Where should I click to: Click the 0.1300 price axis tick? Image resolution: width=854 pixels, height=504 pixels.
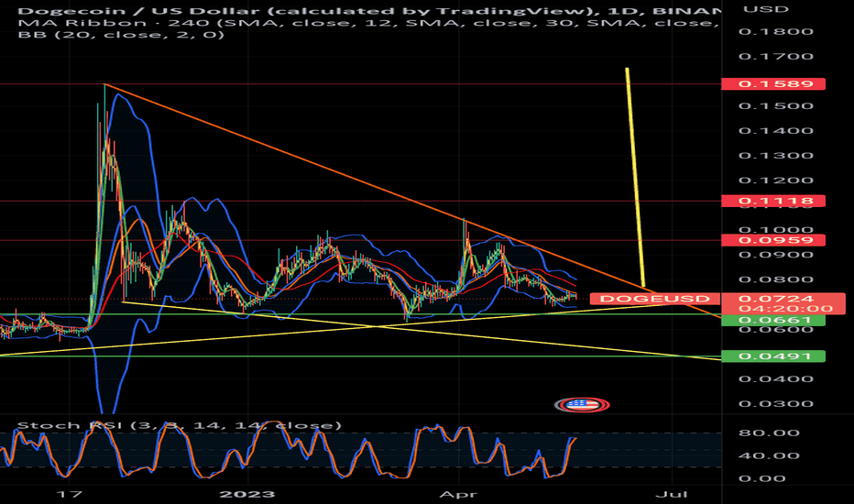click(775, 156)
